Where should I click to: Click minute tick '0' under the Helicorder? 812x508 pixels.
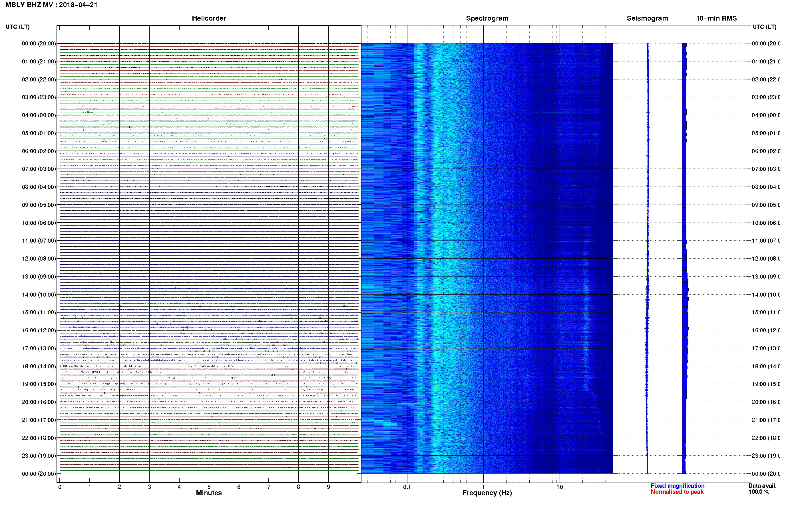60,487
